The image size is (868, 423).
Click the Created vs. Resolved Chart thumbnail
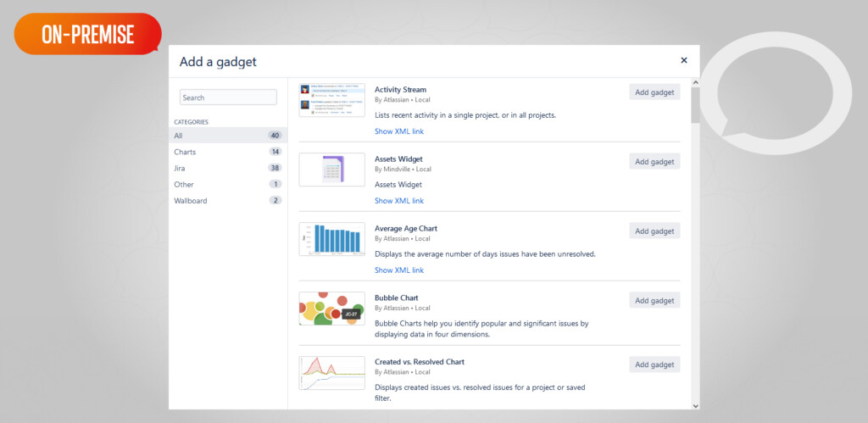(331, 373)
